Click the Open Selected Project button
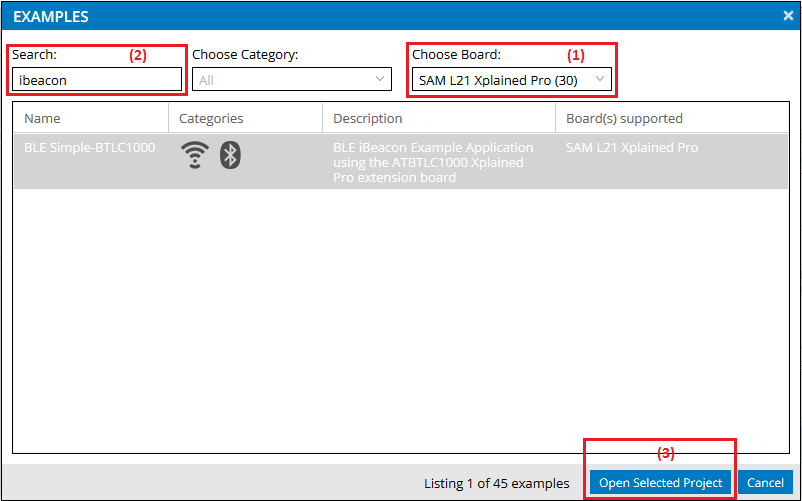This screenshot has height=501, width=802. pyautogui.click(x=660, y=483)
